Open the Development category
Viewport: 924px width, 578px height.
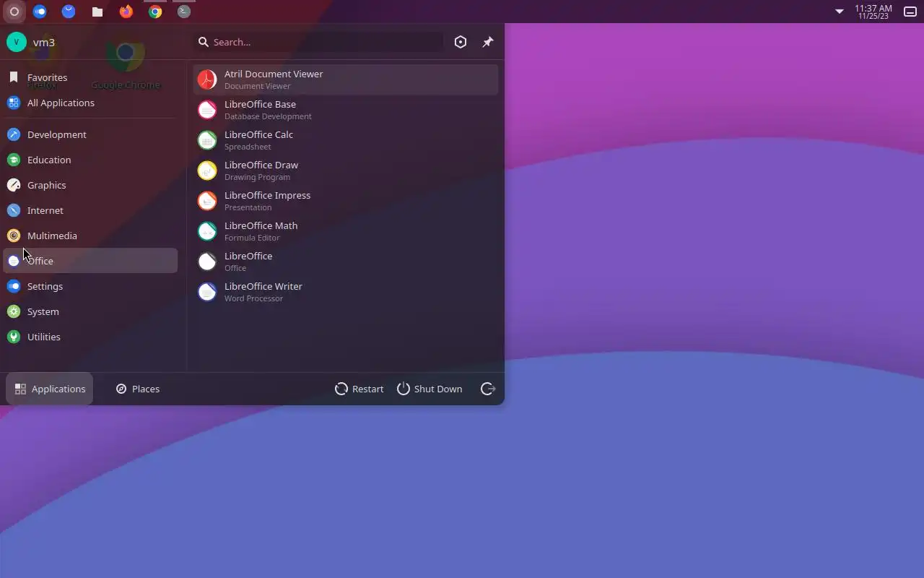point(90,134)
